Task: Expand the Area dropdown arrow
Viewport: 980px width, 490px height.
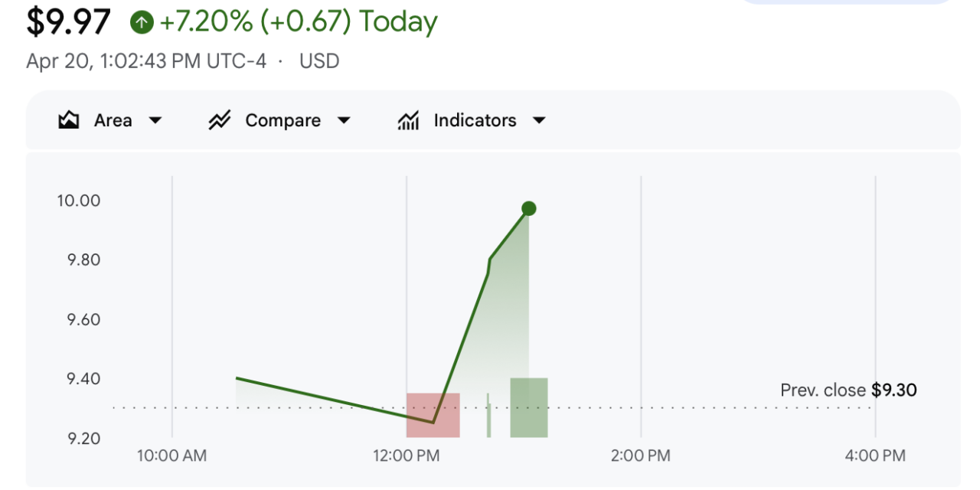Action: [155, 120]
